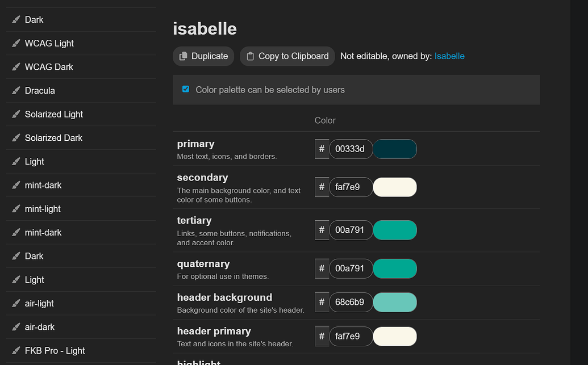Click the paintbrush icon beside FKB Pro - Light
The width and height of the screenshot is (588, 365).
(16, 351)
